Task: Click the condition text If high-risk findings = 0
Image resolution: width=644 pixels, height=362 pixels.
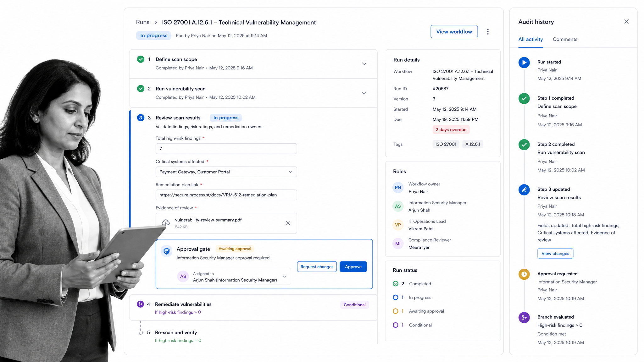Action: (x=178, y=341)
